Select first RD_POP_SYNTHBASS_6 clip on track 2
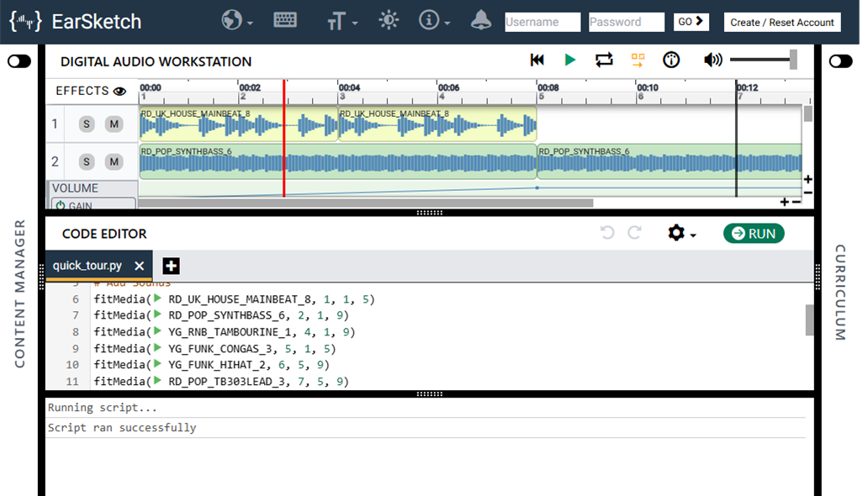The height and width of the screenshot is (496, 868). coord(338,161)
